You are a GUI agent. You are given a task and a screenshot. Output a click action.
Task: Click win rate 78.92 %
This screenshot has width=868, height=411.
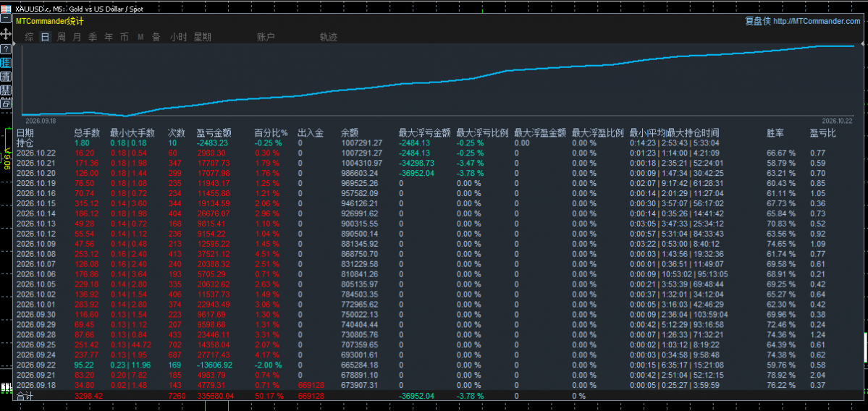point(781,375)
